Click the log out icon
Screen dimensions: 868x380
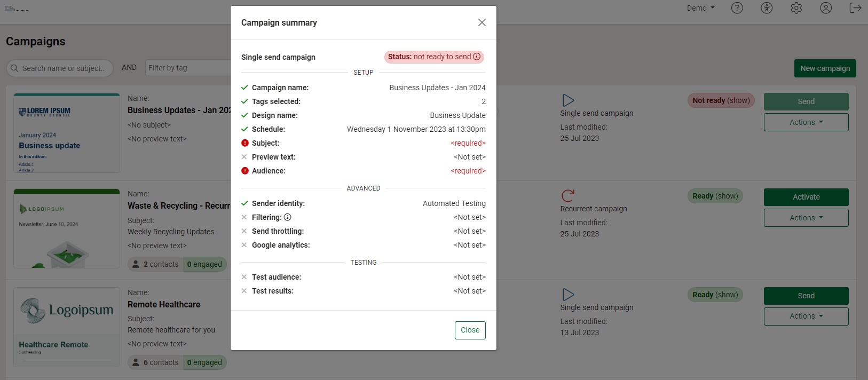coord(855,8)
